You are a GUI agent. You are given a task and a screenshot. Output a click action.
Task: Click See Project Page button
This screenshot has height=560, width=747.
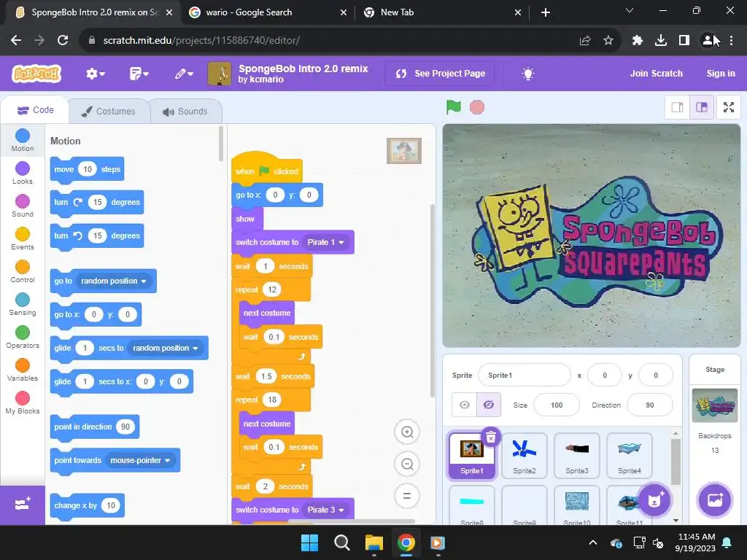(x=441, y=74)
